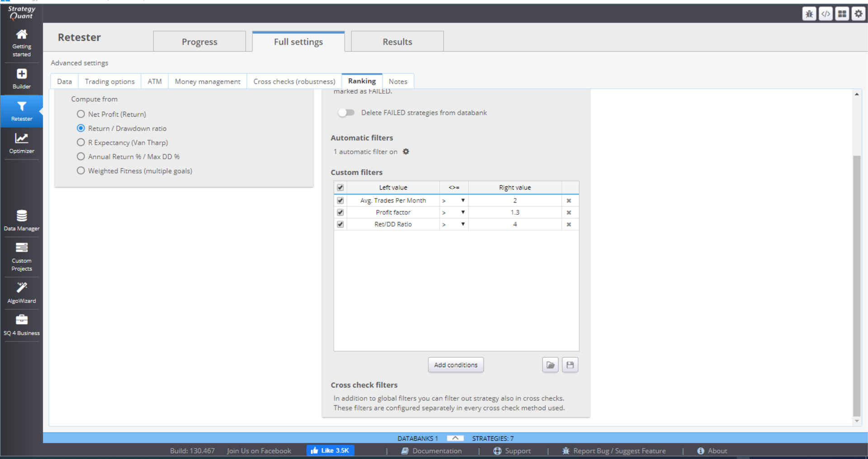This screenshot has width=868, height=459.
Task: Edit right value 1.3 for Profit factor
Action: point(515,212)
